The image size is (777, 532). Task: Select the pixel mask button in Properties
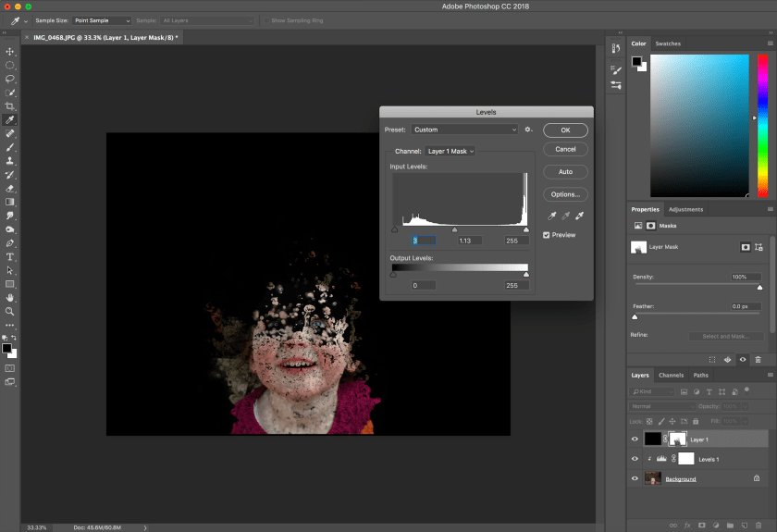746,247
